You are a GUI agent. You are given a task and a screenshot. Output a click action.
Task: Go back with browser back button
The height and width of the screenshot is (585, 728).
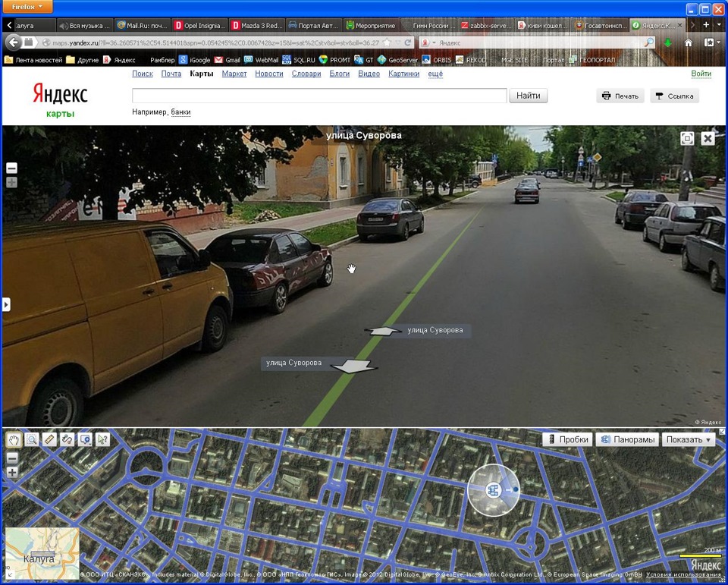[x=13, y=42]
